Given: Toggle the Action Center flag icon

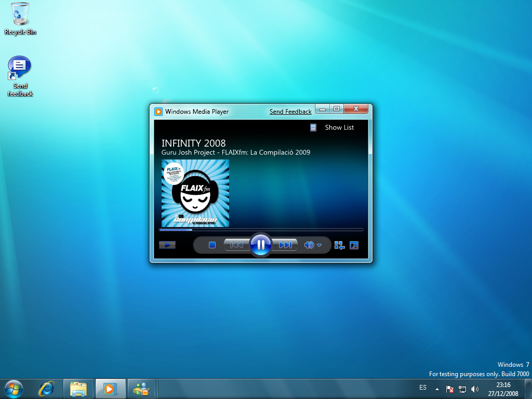Looking at the screenshot, I should click(448, 388).
